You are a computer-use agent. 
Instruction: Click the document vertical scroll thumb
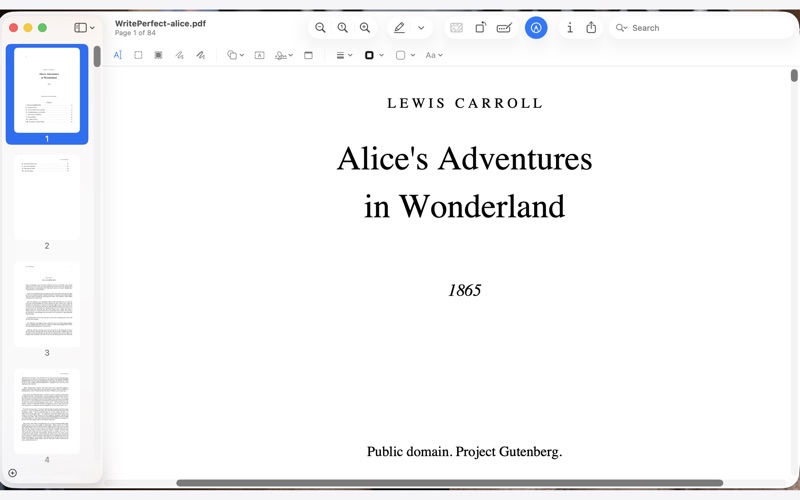[x=794, y=76]
